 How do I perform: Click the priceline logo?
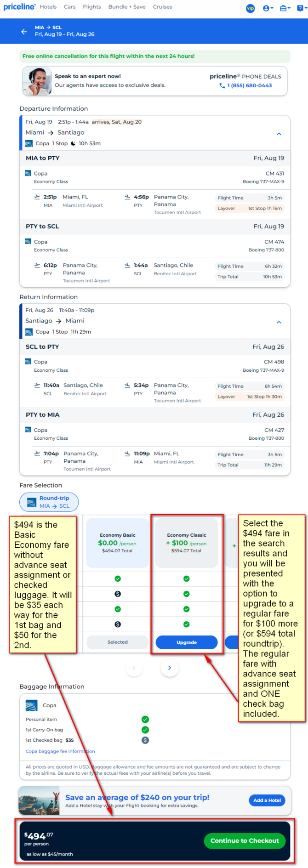[19, 7]
